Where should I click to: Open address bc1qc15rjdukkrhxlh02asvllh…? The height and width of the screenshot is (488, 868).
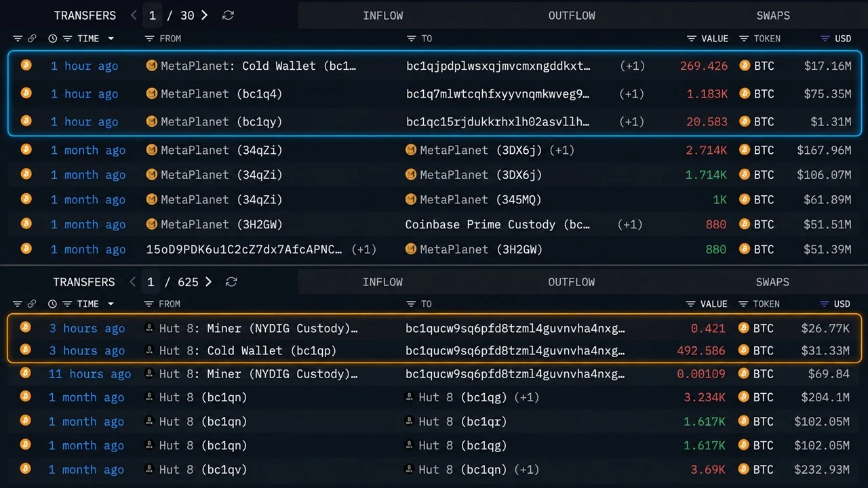(x=498, y=121)
